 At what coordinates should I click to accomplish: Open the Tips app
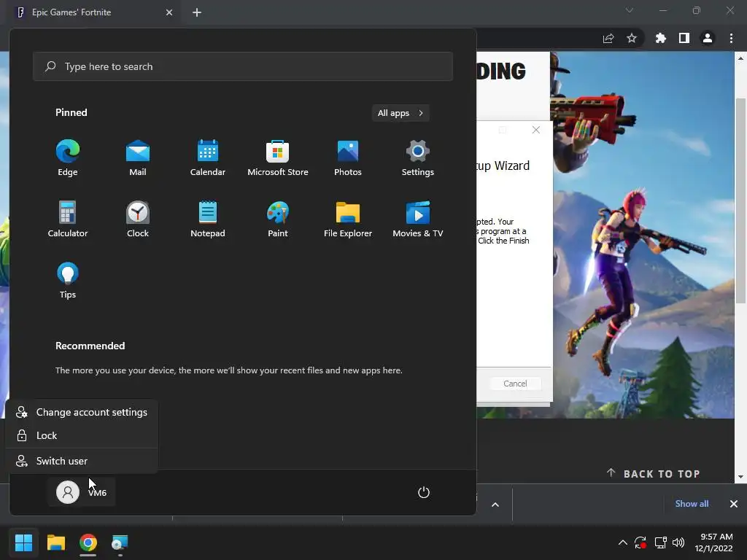click(x=68, y=281)
